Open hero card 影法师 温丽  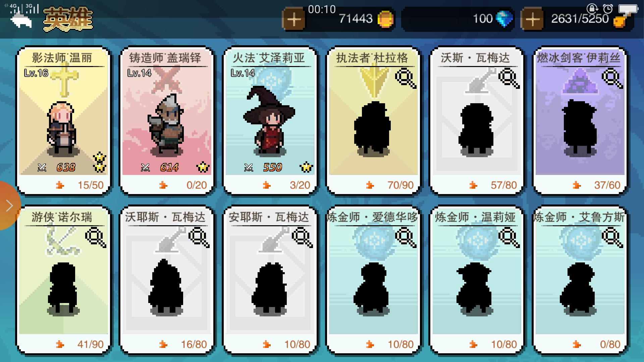(63, 121)
